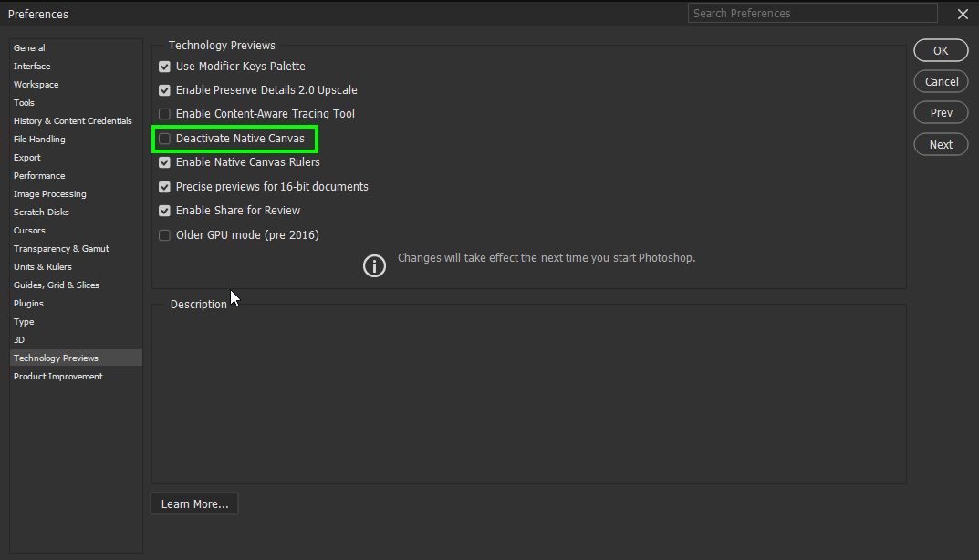Uncheck Use Modifier Keys Palette

click(164, 66)
